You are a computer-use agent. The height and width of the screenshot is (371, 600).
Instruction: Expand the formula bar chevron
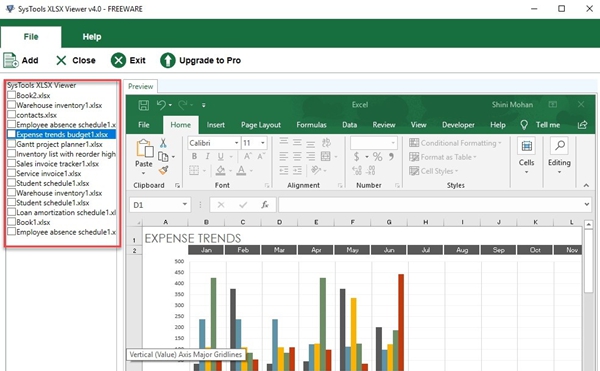point(587,205)
